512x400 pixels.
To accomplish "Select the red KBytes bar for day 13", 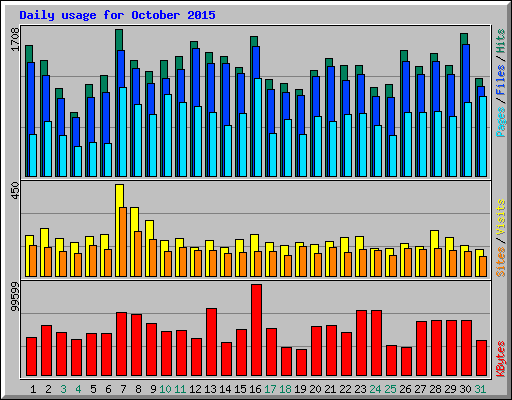I will [211, 342].
